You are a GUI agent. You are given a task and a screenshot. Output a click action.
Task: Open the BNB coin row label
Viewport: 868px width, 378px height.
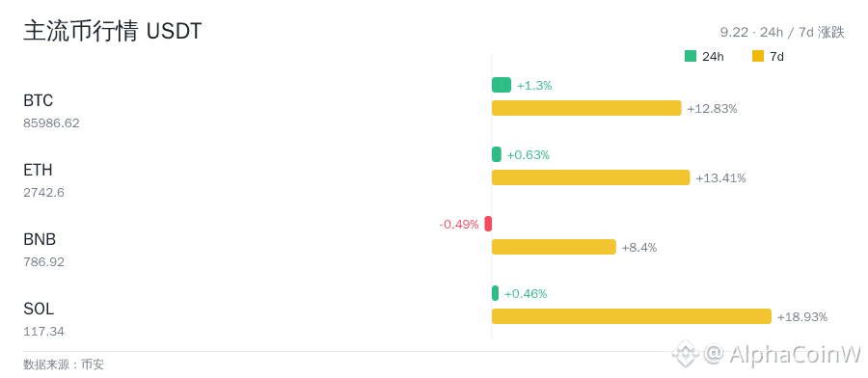[x=40, y=239]
